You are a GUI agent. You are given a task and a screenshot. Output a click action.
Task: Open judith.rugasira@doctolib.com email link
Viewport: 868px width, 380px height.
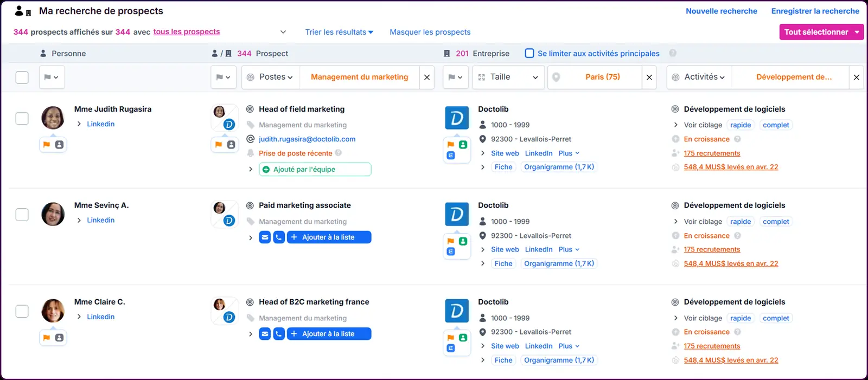point(307,139)
